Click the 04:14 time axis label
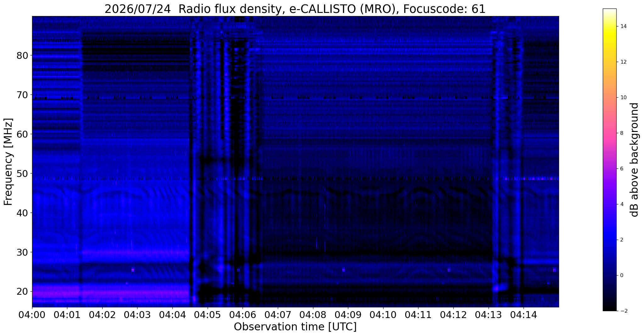This screenshot has height=336, width=644. point(524,315)
